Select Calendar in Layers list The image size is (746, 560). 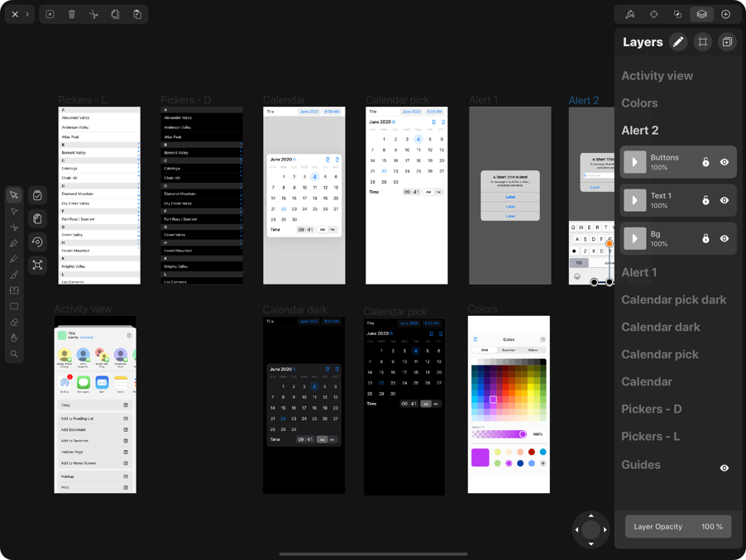click(647, 381)
